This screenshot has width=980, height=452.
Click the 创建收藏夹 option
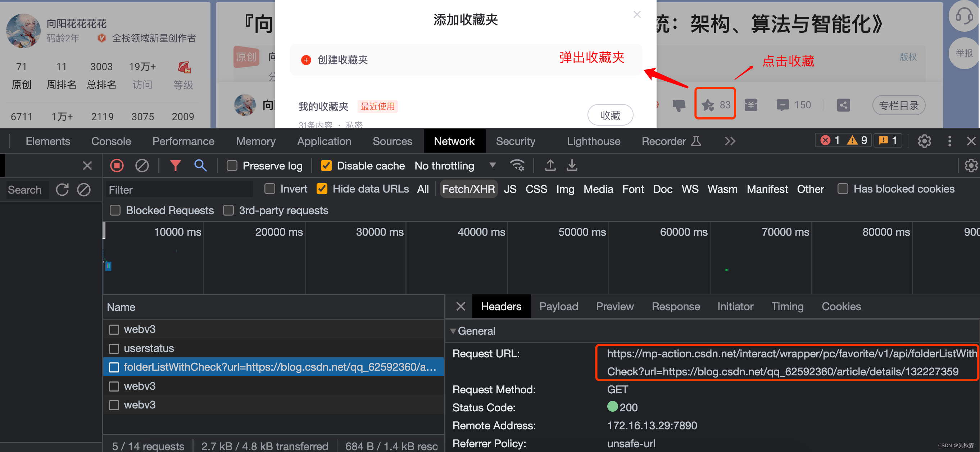click(x=342, y=60)
